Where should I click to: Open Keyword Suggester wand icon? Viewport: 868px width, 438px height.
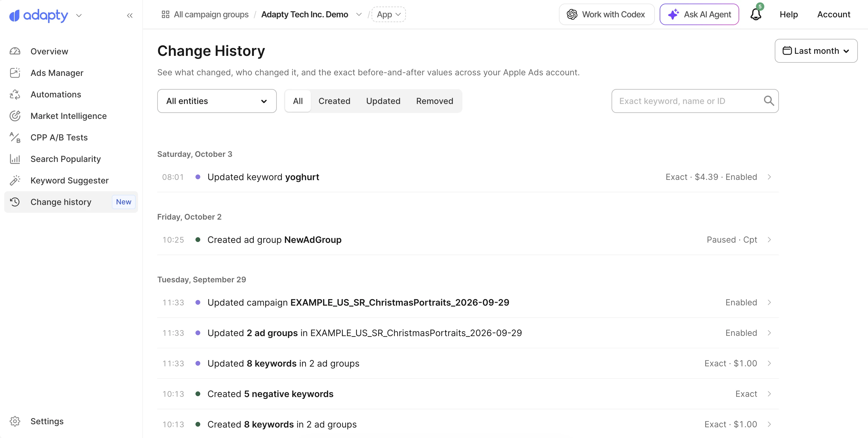click(15, 180)
